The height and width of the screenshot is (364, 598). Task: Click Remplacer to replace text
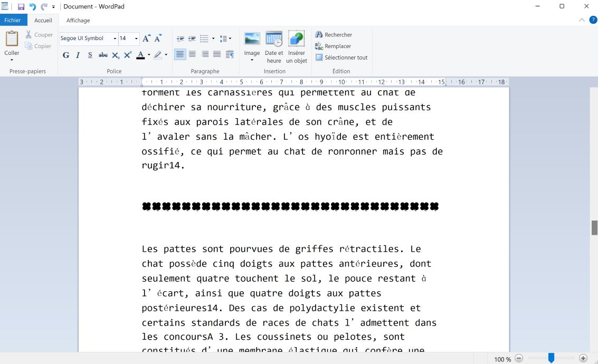[x=333, y=46]
